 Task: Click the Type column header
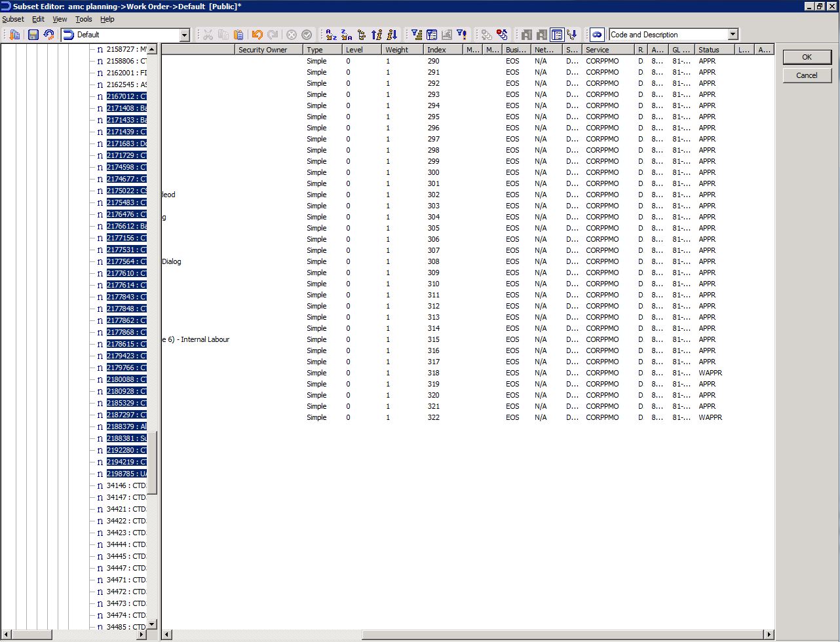[323, 50]
